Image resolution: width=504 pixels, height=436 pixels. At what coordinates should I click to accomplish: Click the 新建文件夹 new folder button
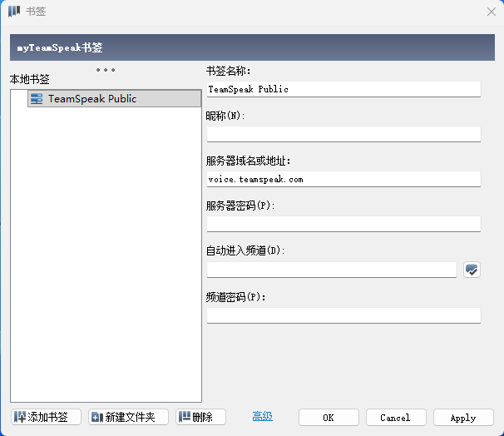[x=128, y=417]
